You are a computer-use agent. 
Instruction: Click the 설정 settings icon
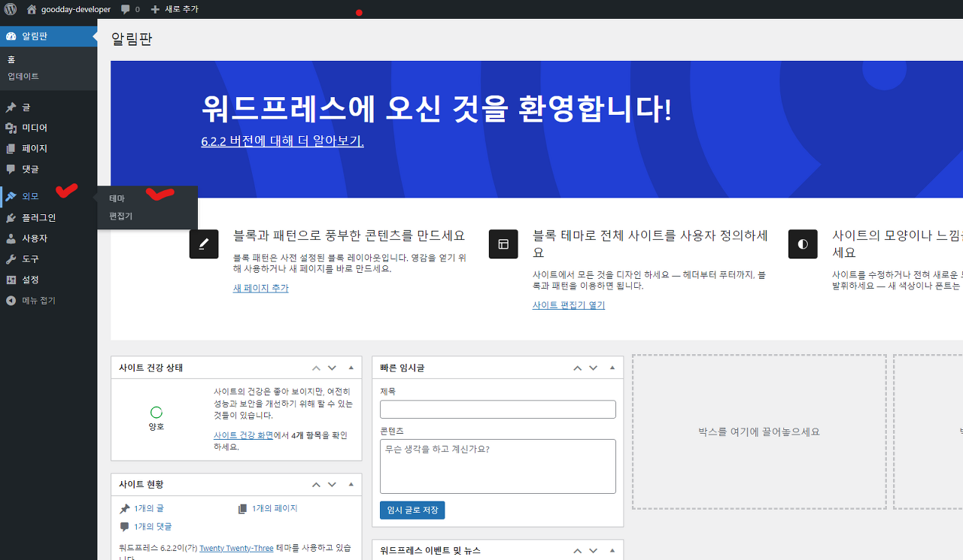point(11,280)
